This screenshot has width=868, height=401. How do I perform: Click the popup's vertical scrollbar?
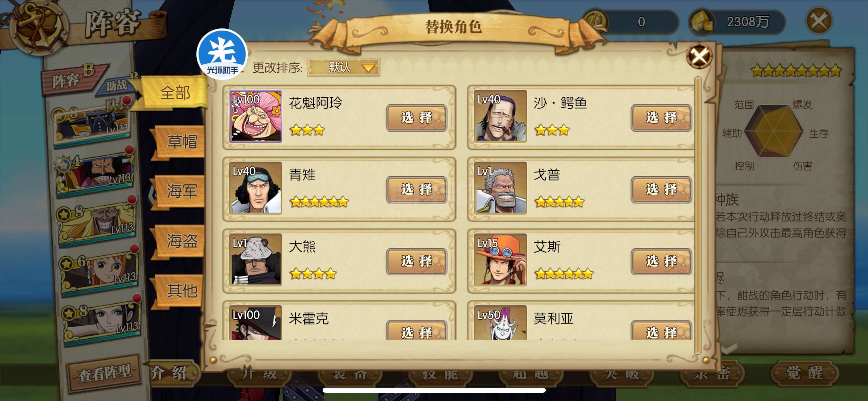[x=697, y=216]
